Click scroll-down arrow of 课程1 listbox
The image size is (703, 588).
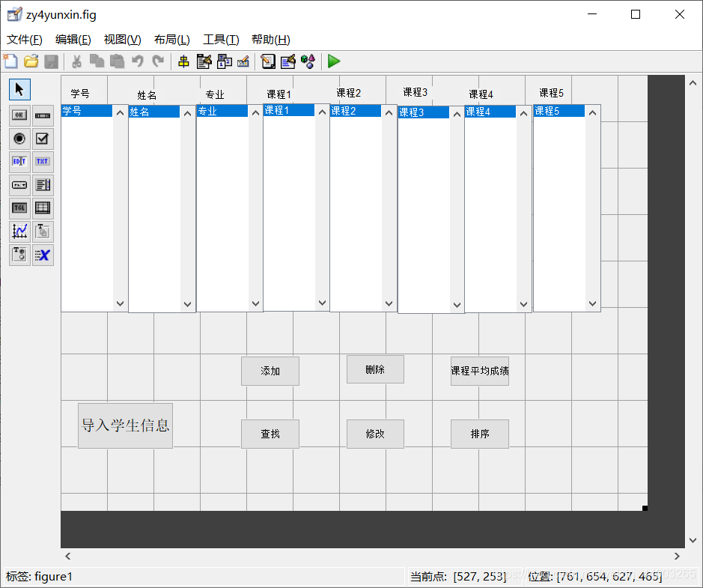point(322,303)
